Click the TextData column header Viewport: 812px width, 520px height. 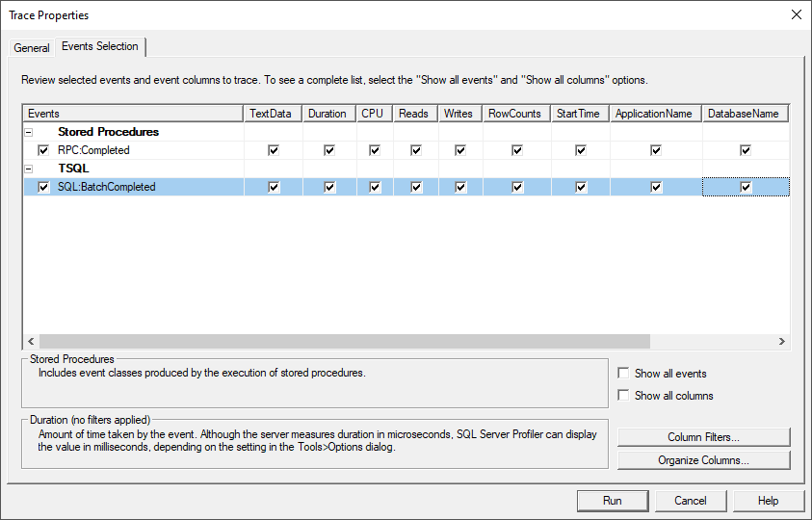pos(273,114)
